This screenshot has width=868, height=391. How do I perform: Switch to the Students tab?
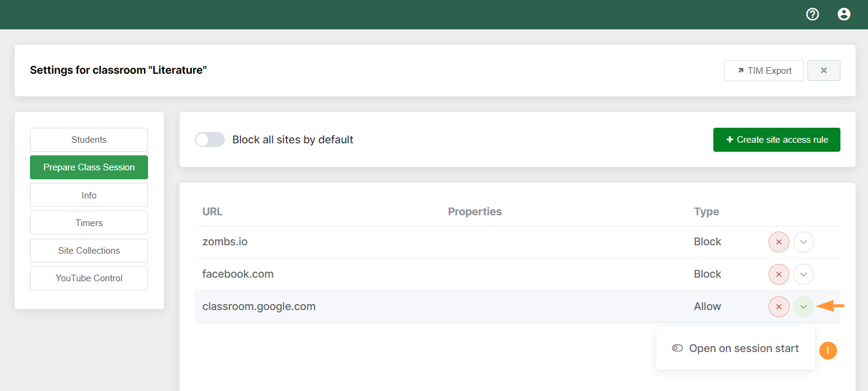click(x=89, y=140)
